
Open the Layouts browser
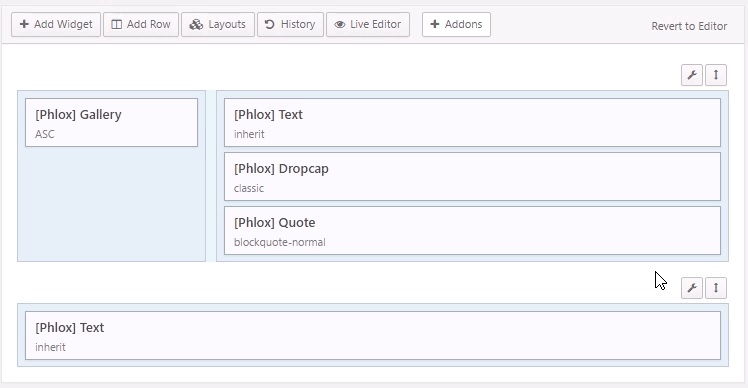pos(218,24)
